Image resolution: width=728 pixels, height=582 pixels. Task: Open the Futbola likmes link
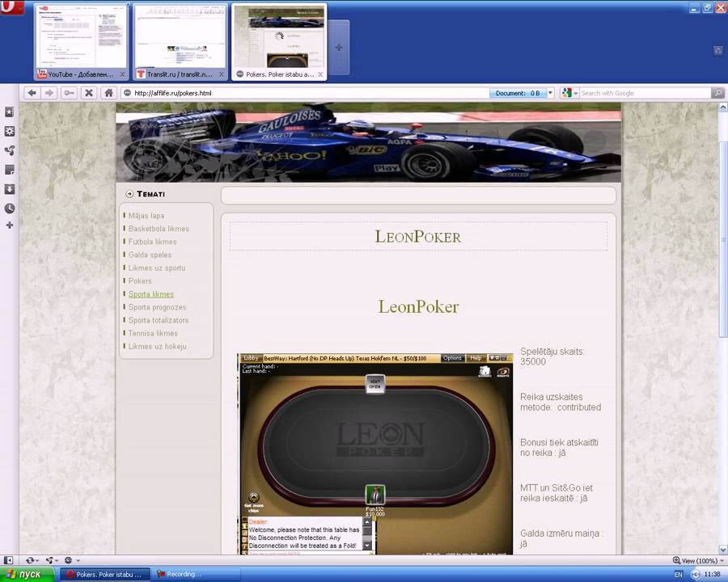point(152,242)
